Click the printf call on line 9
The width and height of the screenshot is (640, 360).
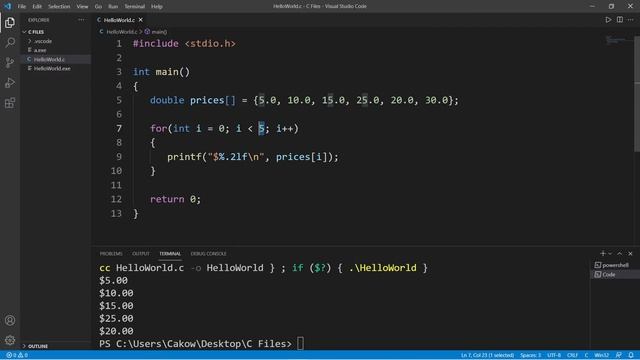click(x=253, y=157)
